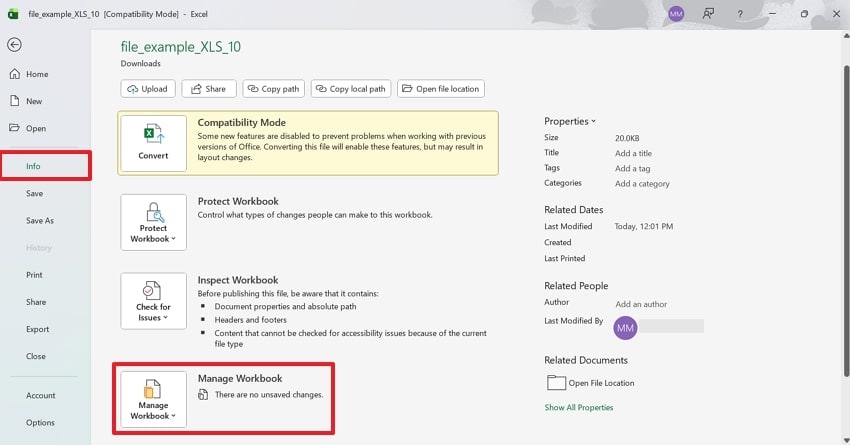Click the vertical scrollbar on the right
Viewport: 850px width, 445px height.
coord(846,221)
